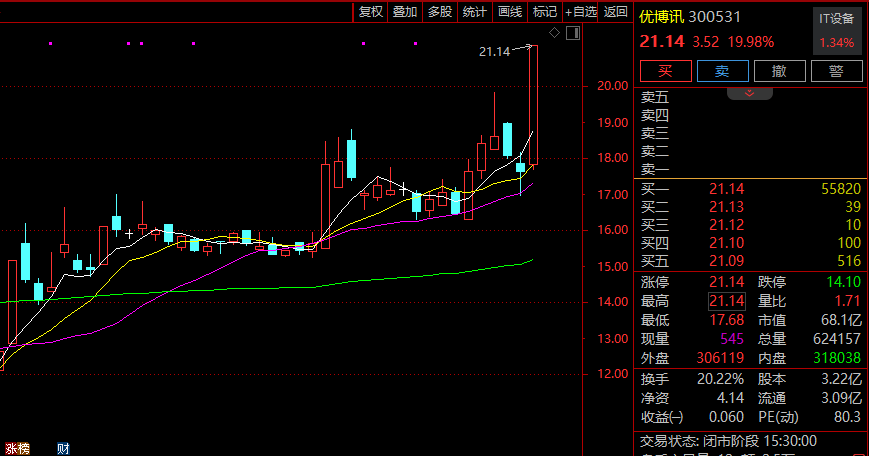Click 返回 to go back

pos(617,12)
